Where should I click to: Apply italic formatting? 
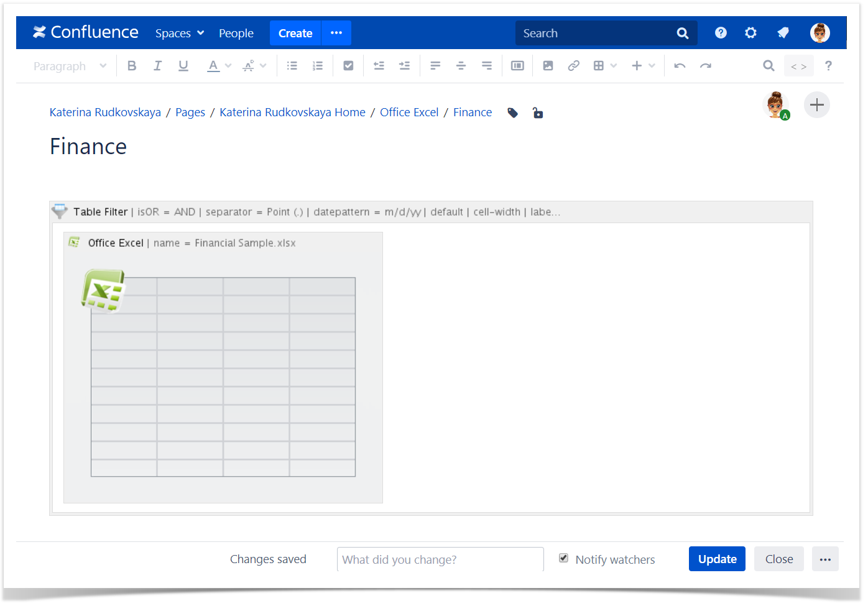tap(157, 66)
